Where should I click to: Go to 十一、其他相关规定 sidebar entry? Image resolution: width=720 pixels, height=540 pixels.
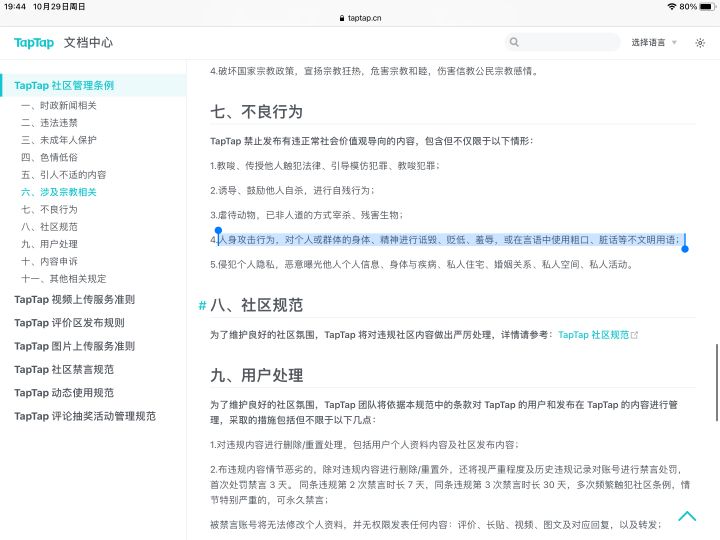click(63, 279)
